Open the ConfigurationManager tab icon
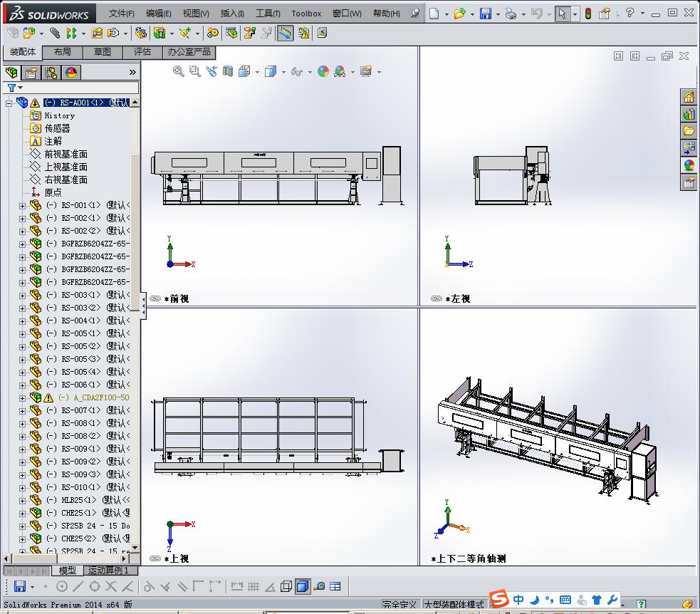Viewport: 700px width, 614px height. pyautogui.click(x=51, y=73)
